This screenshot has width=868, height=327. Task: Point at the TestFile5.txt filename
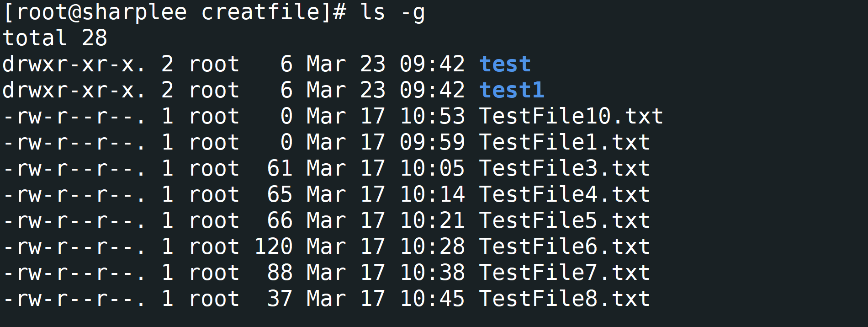564,220
